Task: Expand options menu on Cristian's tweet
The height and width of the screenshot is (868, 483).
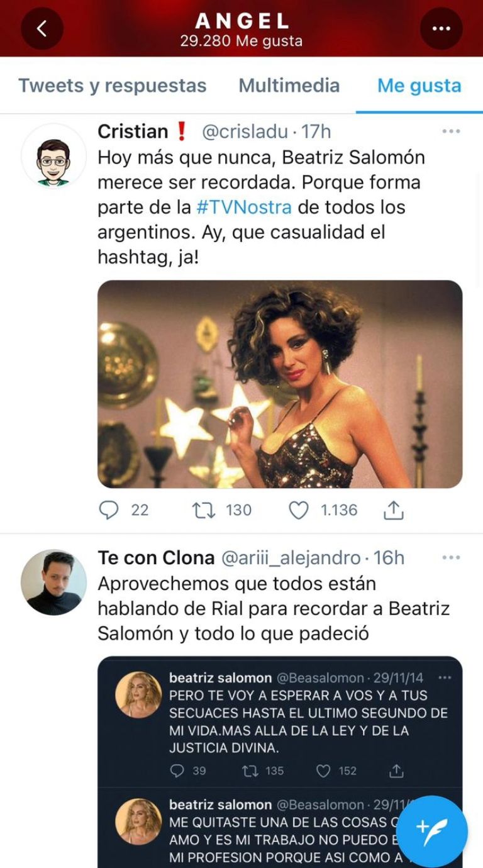Action: tap(451, 131)
